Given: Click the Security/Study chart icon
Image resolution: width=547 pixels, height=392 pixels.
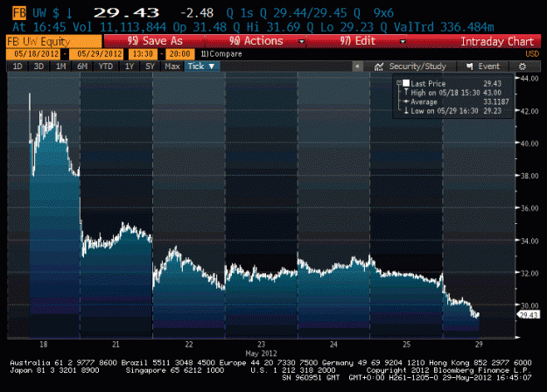Looking at the screenshot, I should pyautogui.click(x=379, y=66).
